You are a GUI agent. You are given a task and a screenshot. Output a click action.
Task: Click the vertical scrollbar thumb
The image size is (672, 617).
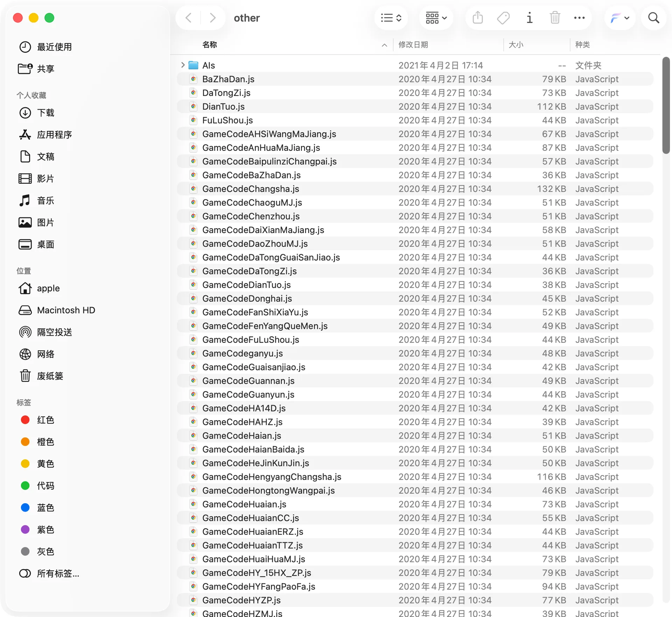[666, 105]
